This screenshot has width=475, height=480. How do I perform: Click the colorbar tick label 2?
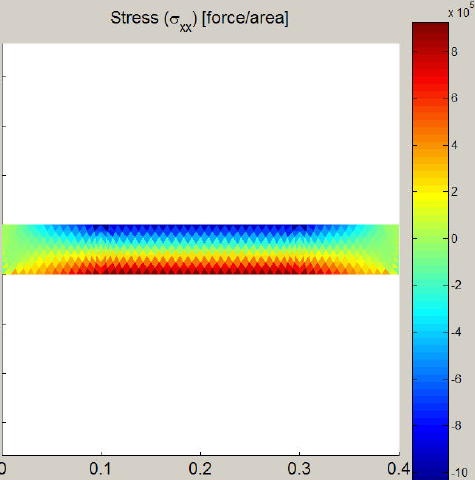(x=454, y=192)
